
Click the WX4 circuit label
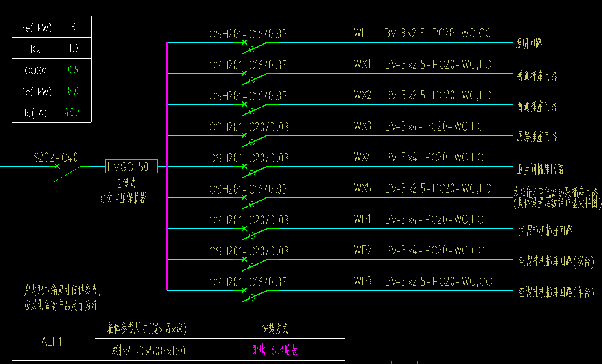[363, 157]
